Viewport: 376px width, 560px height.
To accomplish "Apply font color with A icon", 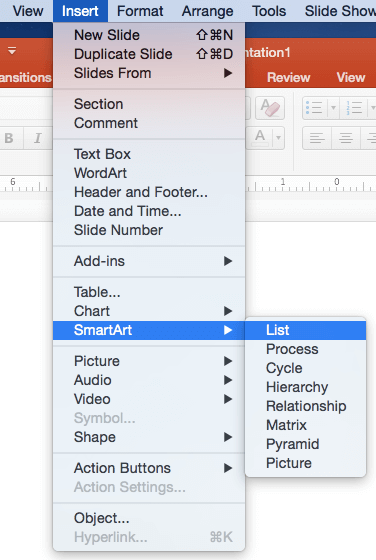I will pos(260,138).
